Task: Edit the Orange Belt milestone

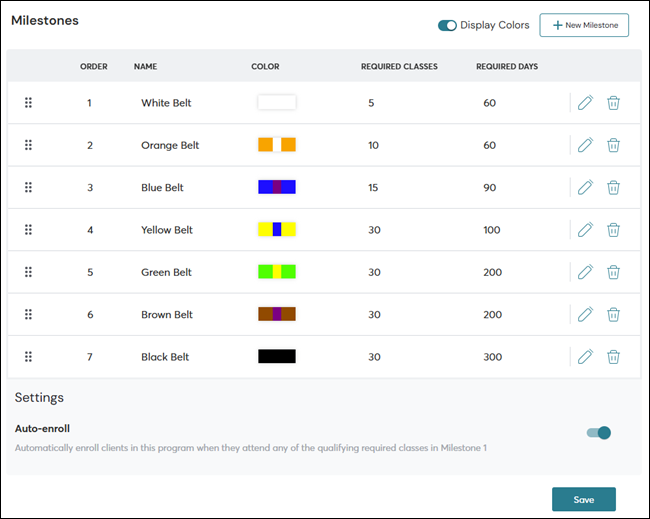Action: tap(585, 145)
